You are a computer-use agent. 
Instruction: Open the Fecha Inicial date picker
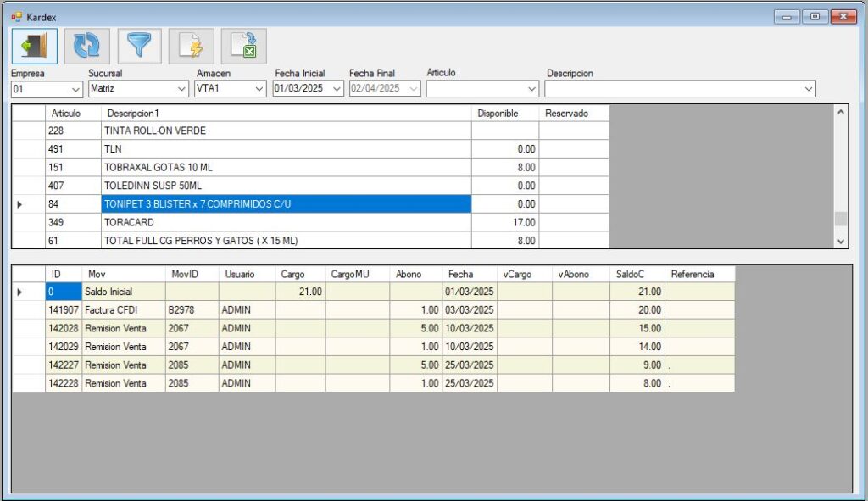click(x=337, y=89)
